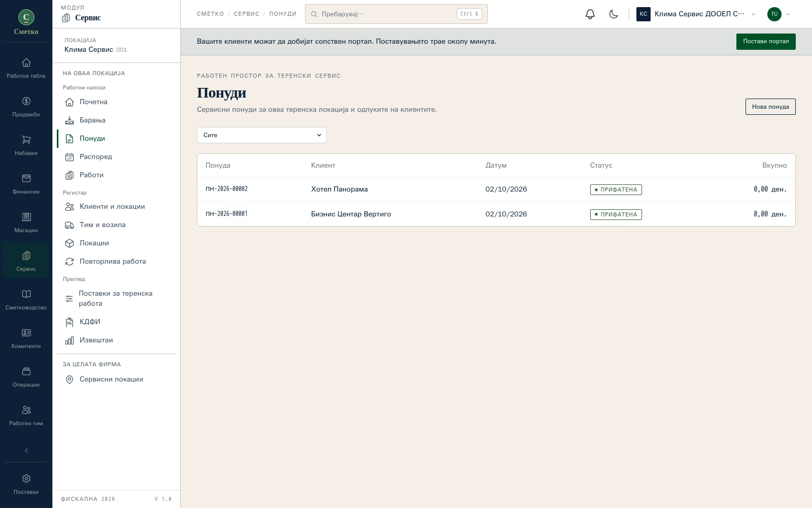The image size is (812, 508).
Task: Open the TU user avatar menu
Action: pos(779,14)
